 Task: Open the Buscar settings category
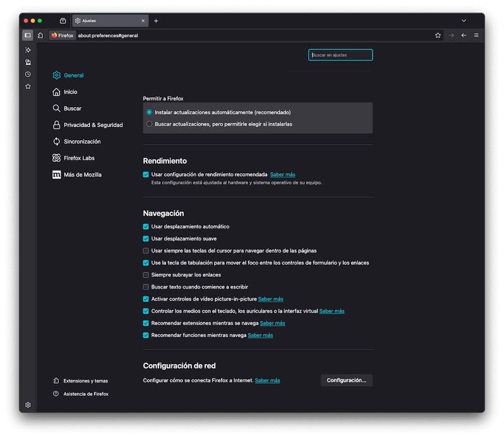[67, 109]
